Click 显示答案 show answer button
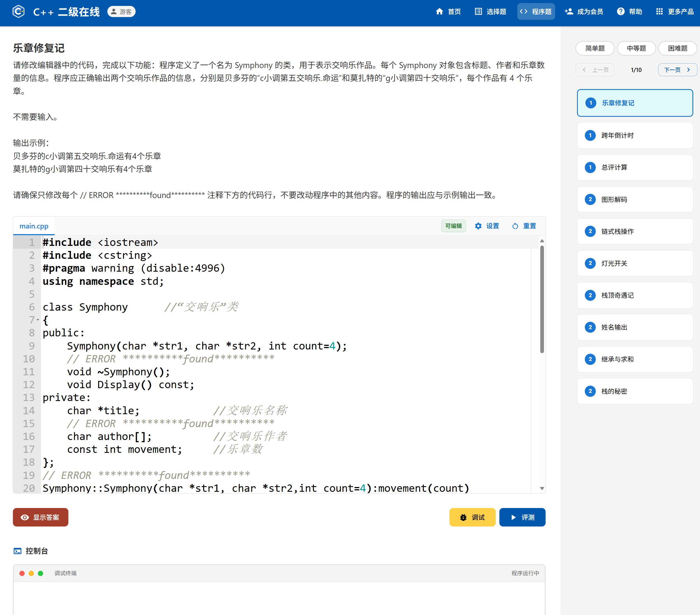 41,517
